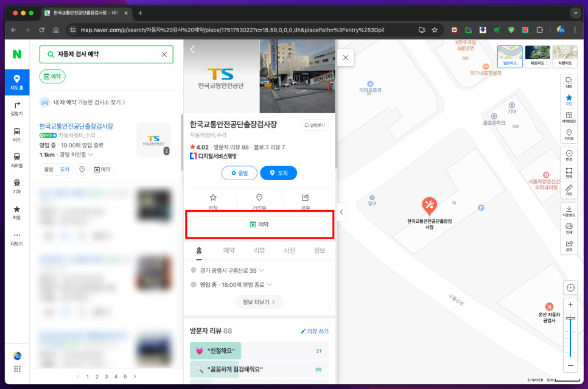Switch to the 일반지도 map type

(509, 56)
